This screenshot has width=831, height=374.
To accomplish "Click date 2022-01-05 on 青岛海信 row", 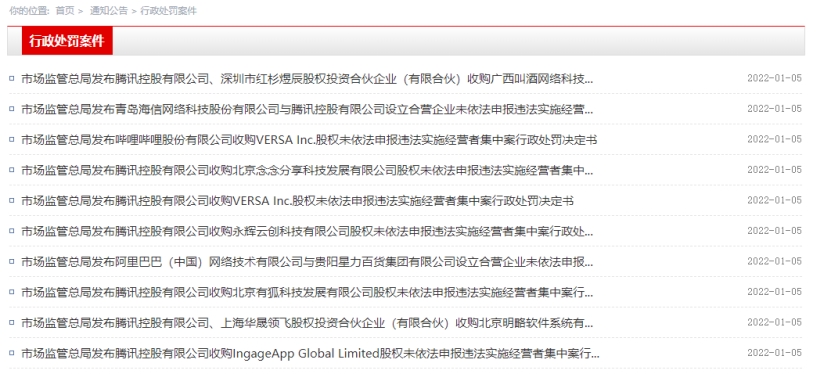I will (774, 109).
